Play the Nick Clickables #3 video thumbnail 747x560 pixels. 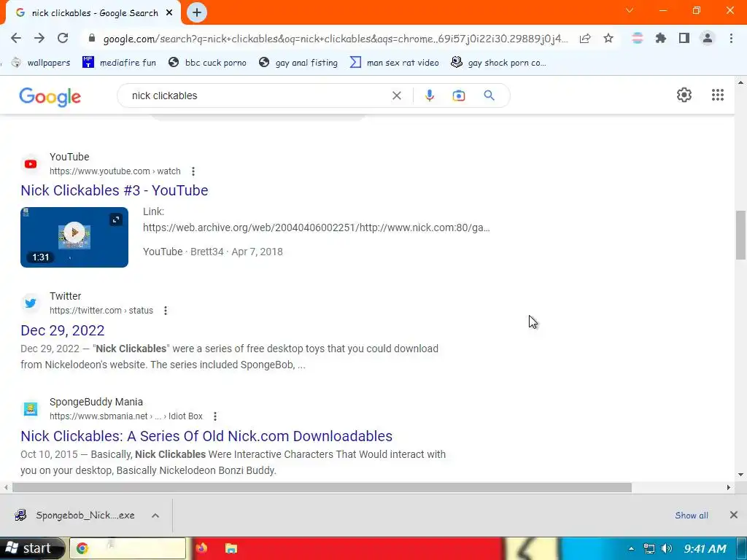pos(74,233)
